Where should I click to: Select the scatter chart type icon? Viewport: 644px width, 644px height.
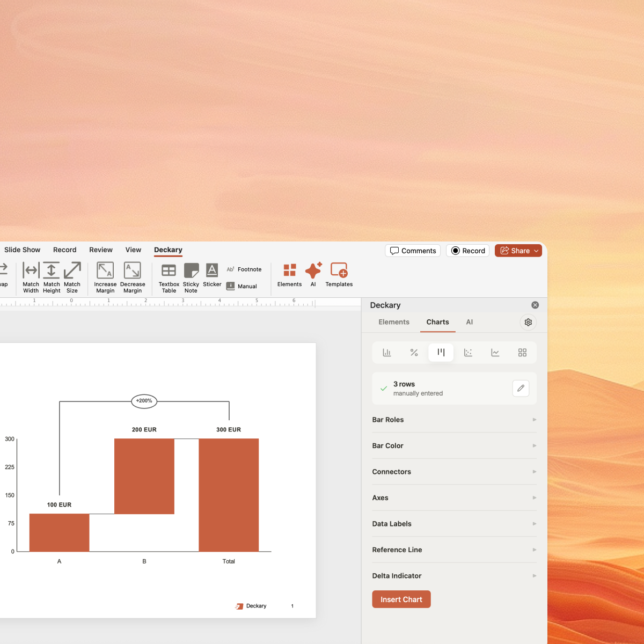468,353
